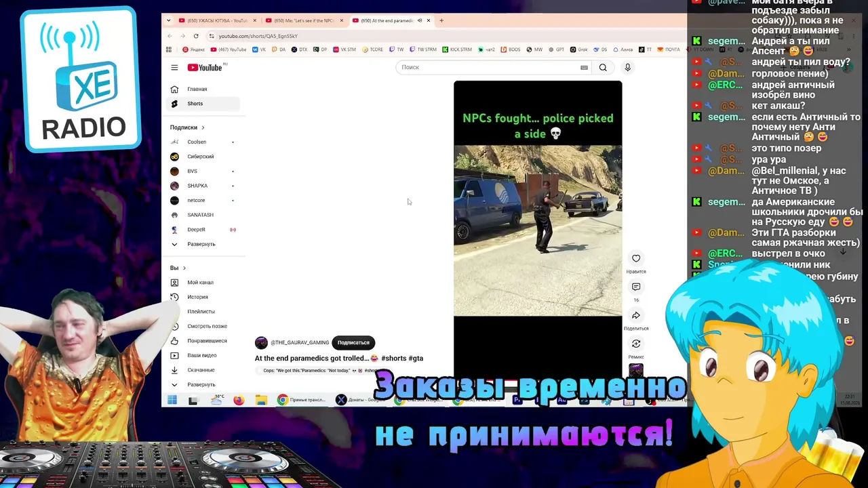Open the GPT bookmark
Viewport: 868px width, 488px height.
(x=556, y=49)
